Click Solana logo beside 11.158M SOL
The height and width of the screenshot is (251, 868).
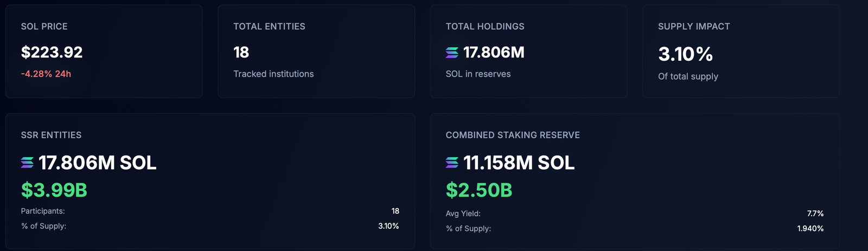452,163
